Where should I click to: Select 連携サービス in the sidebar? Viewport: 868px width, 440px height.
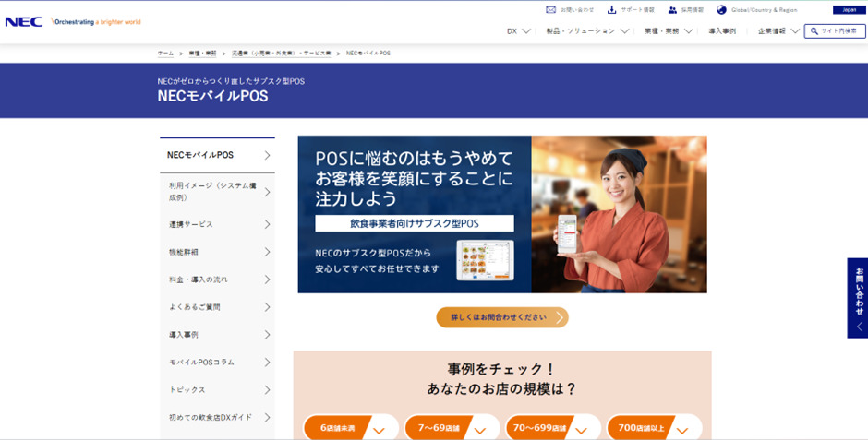point(218,224)
